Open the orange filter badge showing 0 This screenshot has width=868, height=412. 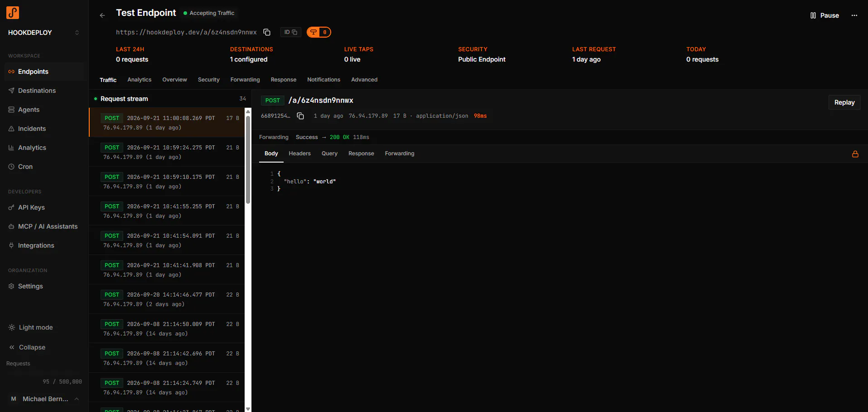(x=319, y=32)
